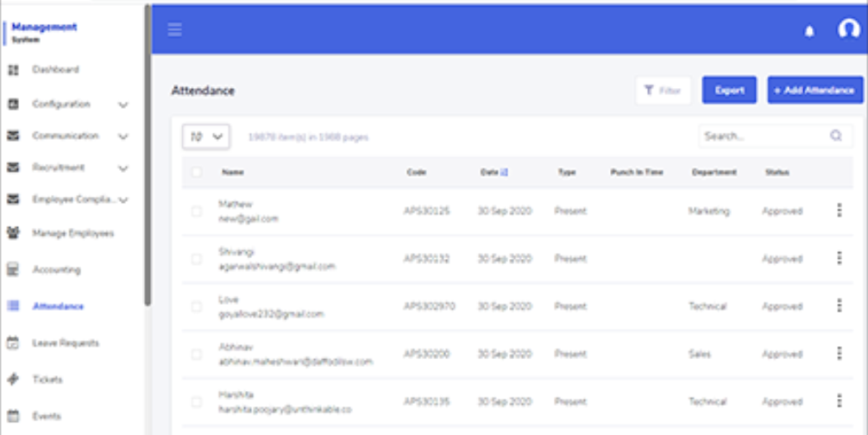
Task: Open Events in sidebar
Action: tap(47, 416)
